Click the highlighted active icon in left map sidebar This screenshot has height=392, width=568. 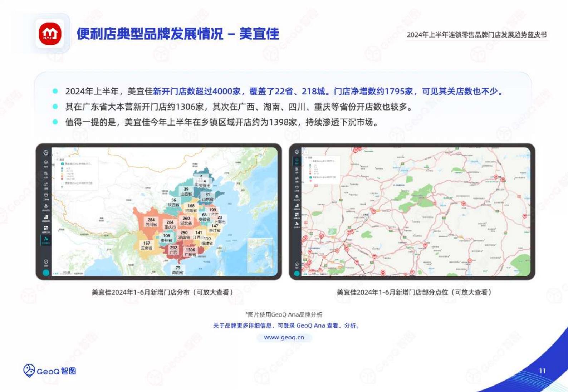[x=46, y=240]
